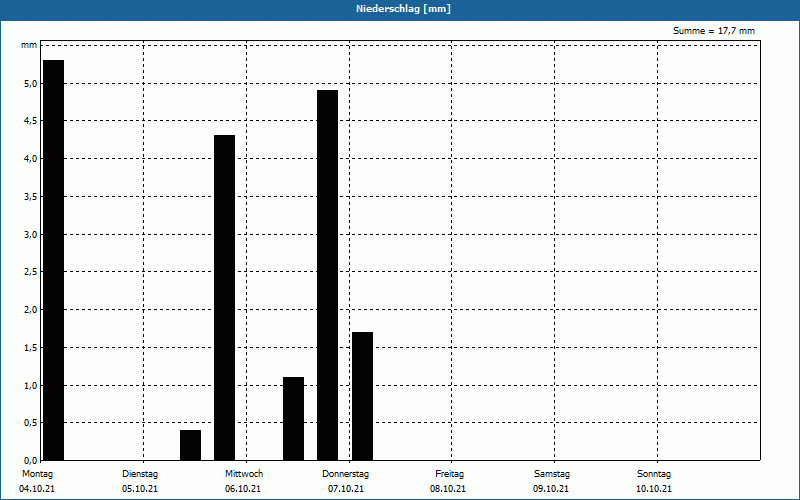Click the 0,0 y-axis value
This screenshot has width=800, height=500.
31,460
